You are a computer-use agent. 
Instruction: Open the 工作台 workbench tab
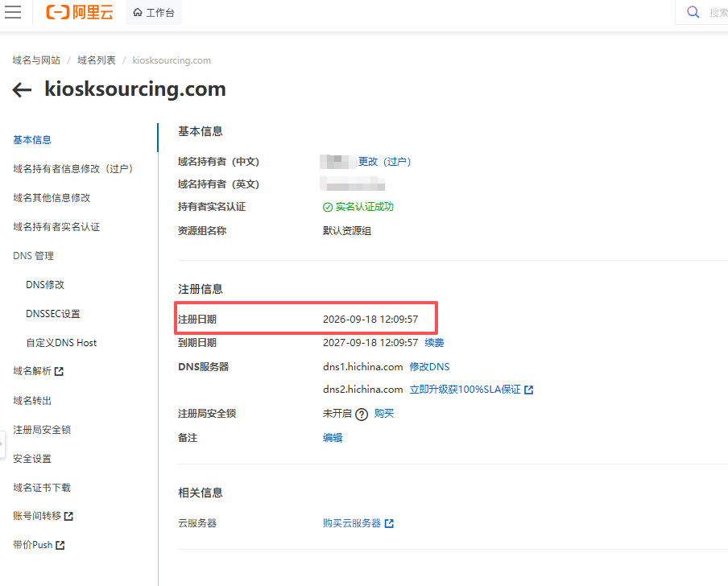pyautogui.click(x=154, y=13)
